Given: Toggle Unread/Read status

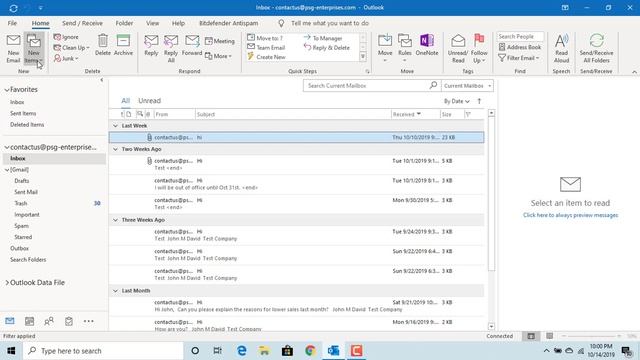Looking at the screenshot, I should 458,49.
